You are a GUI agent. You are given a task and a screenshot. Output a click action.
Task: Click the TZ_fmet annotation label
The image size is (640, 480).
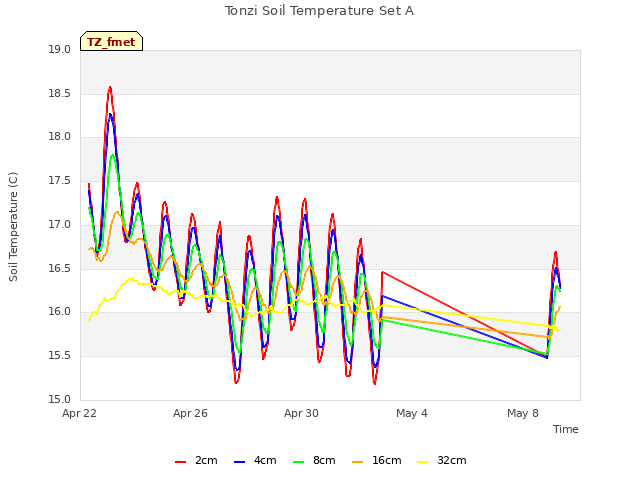111,42
